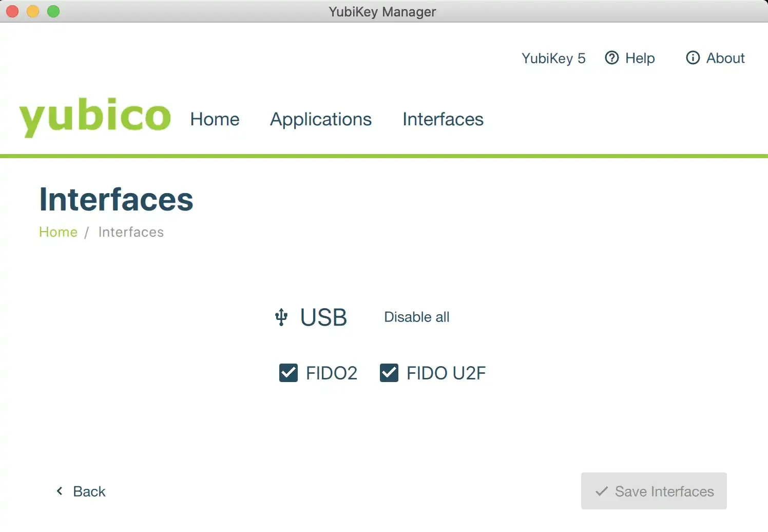Click the yubico logo

click(x=95, y=117)
